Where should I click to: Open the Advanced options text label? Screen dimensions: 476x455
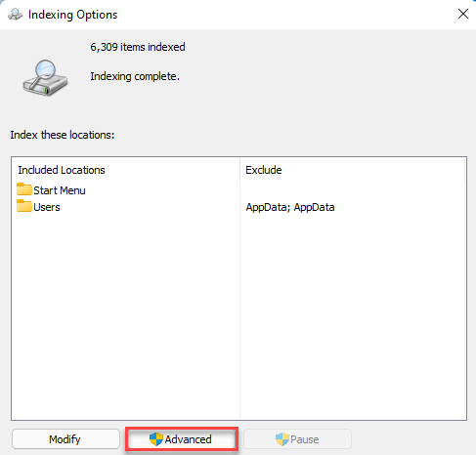point(188,439)
